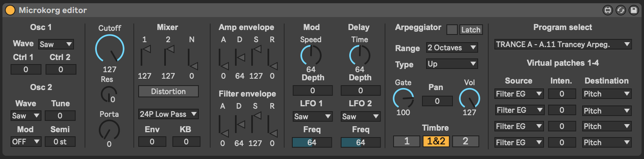Click the Microkorg editor title text
This screenshot has height=159, width=644.
click(53, 10)
